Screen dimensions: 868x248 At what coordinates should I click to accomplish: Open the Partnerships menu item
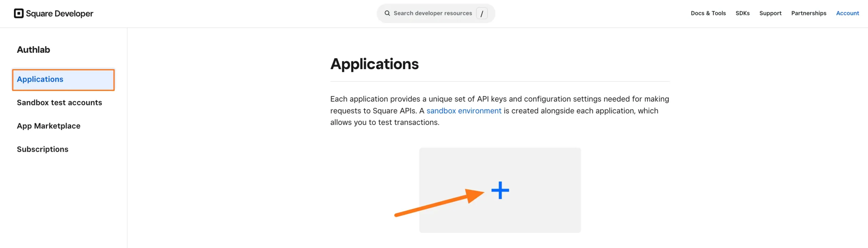pyautogui.click(x=809, y=13)
